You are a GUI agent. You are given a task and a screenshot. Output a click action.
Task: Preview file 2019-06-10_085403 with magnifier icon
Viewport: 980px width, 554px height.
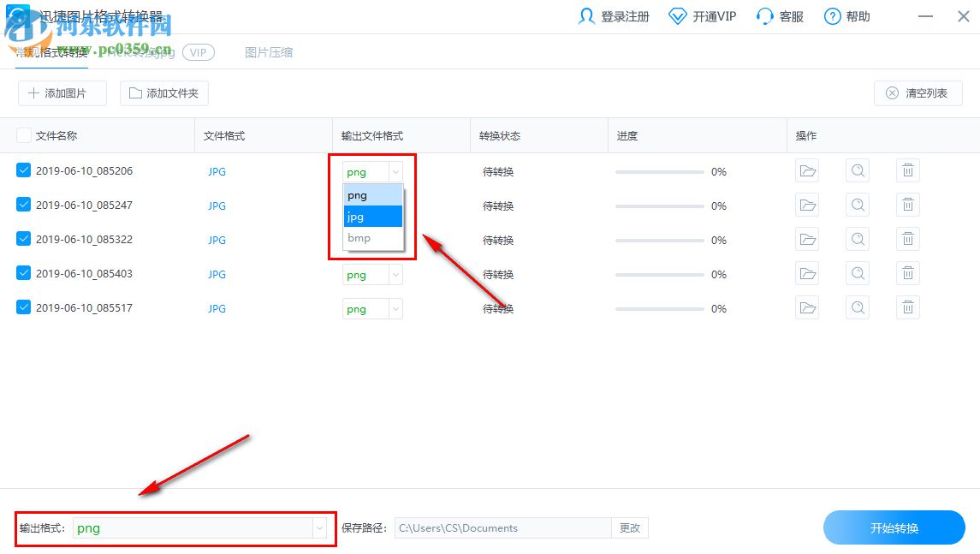[x=858, y=274]
